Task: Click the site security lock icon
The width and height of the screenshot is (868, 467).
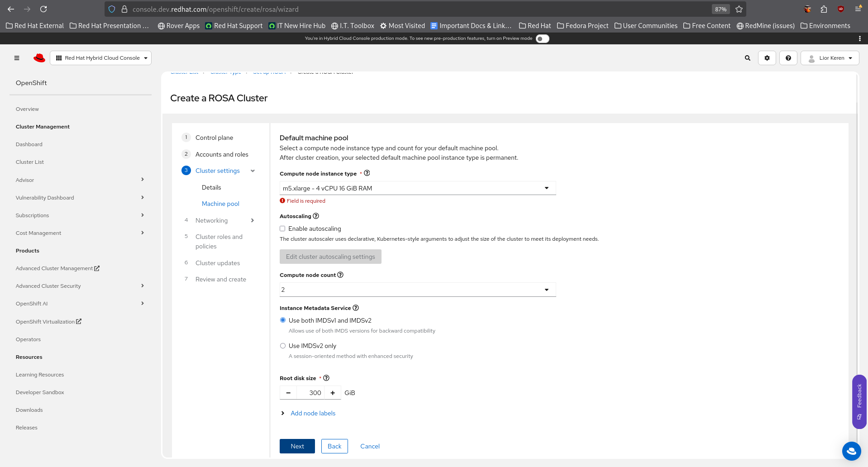Action: (x=124, y=9)
